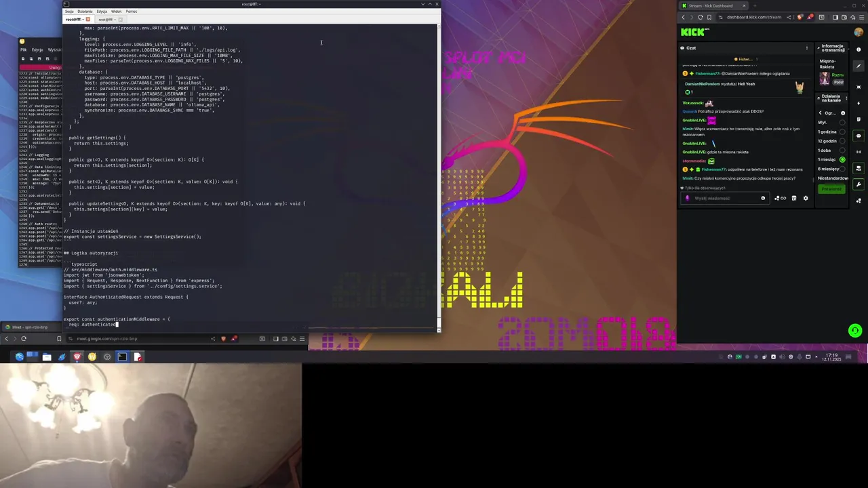The width and height of the screenshot is (868, 488).
Task: Select the pencil edit icon in Kick sidebar
Action: coord(859,66)
